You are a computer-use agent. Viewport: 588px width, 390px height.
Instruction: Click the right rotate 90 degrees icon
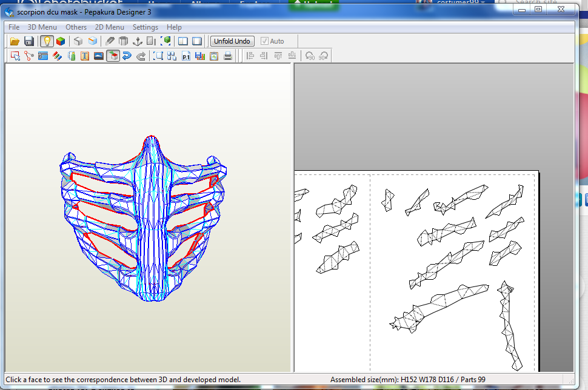(x=323, y=56)
